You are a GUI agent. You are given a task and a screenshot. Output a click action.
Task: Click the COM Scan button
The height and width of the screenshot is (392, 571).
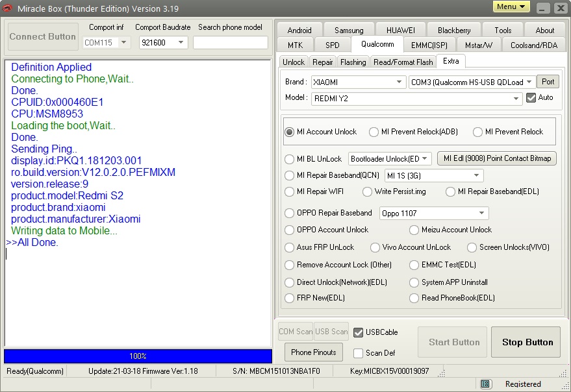tap(296, 332)
